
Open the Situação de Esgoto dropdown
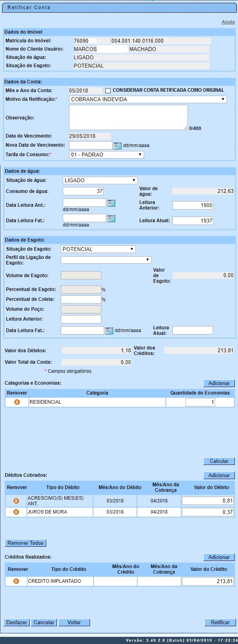pyautogui.click(x=98, y=249)
